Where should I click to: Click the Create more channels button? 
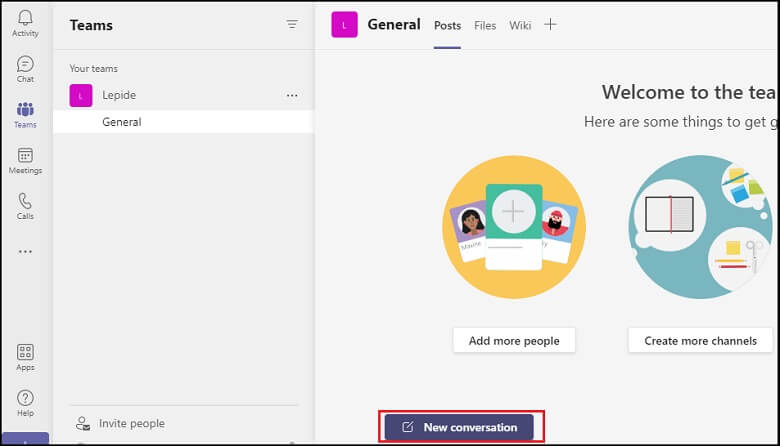700,341
